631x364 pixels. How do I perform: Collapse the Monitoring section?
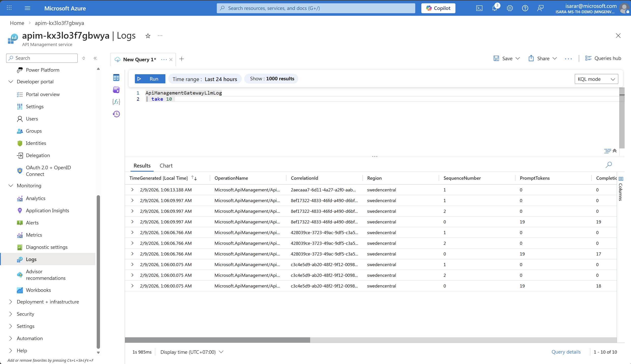click(x=11, y=186)
